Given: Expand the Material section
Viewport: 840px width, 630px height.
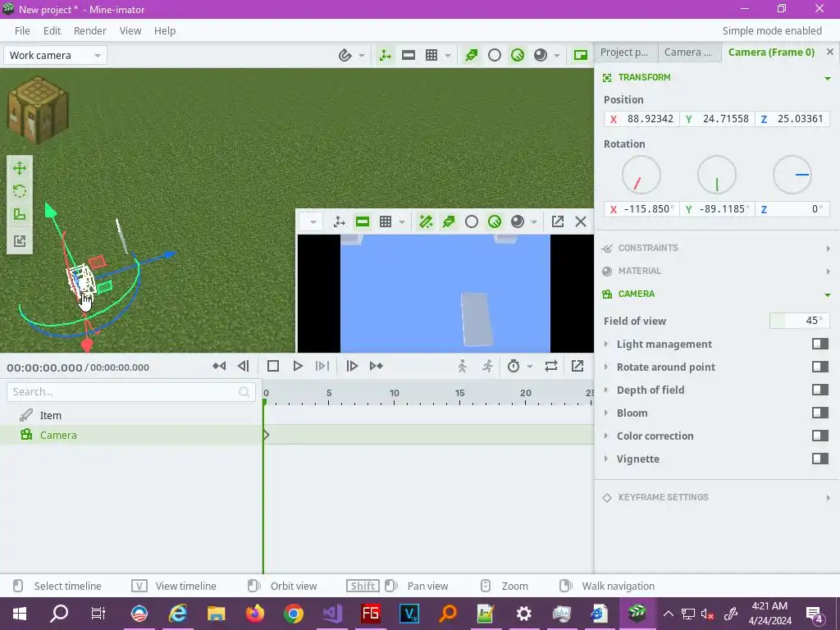Looking at the screenshot, I should (x=828, y=272).
